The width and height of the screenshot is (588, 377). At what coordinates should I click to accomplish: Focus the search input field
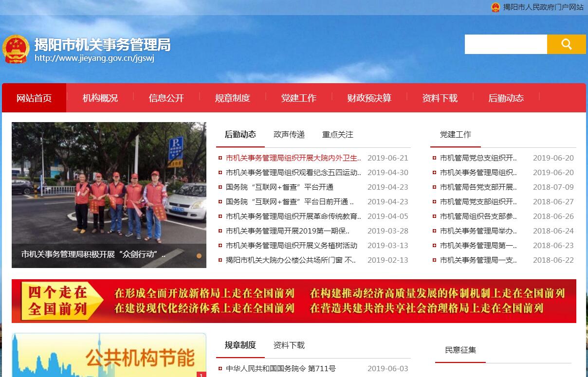505,44
